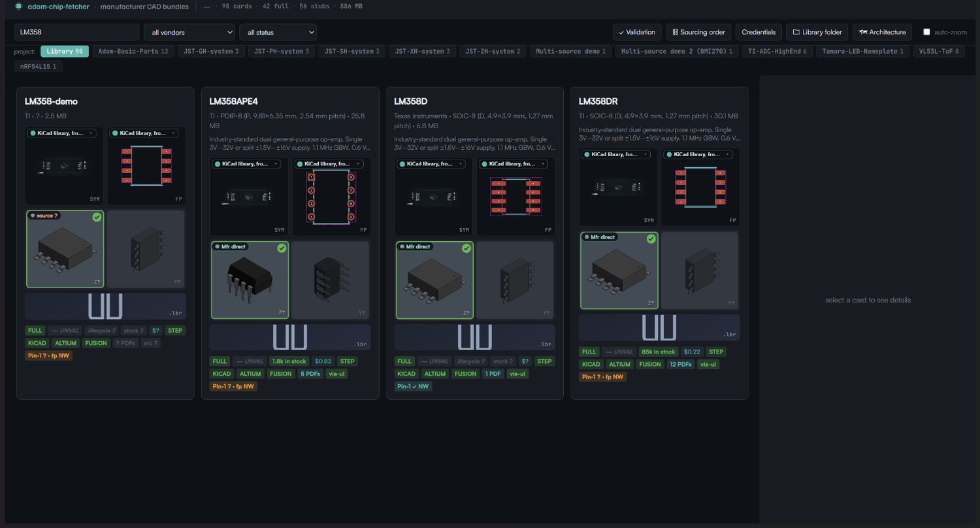This screenshot has width=980, height=528.
Task: Click the '1 PDF' tag on LM358D
Action: point(493,374)
